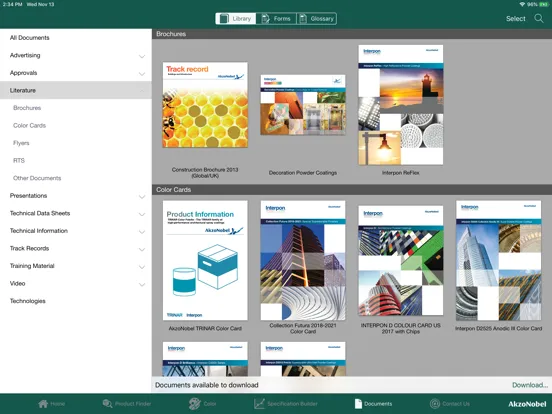Open the Interpon ReFlex brochure thumbnail
Image resolution: width=552 pixels, height=414 pixels.
click(401, 105)
